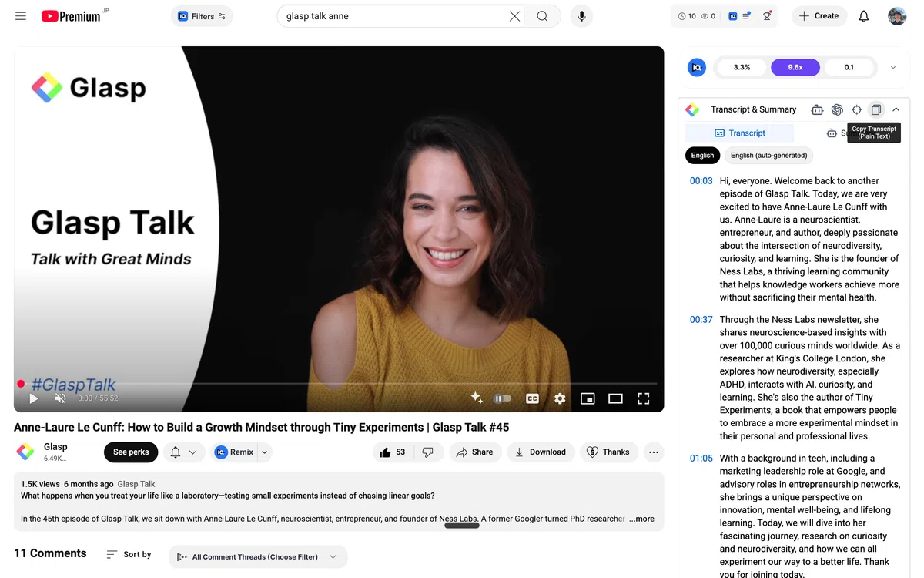
Task: Open channel notification preferences dropdown
Action: [x=183, y=452]
